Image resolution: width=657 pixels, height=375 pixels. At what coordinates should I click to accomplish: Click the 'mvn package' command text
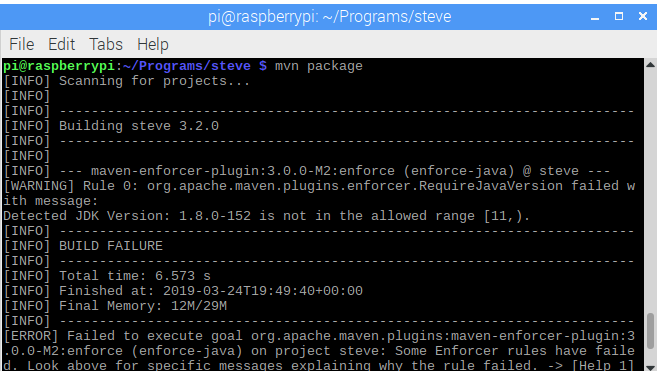tap(318, 66)
